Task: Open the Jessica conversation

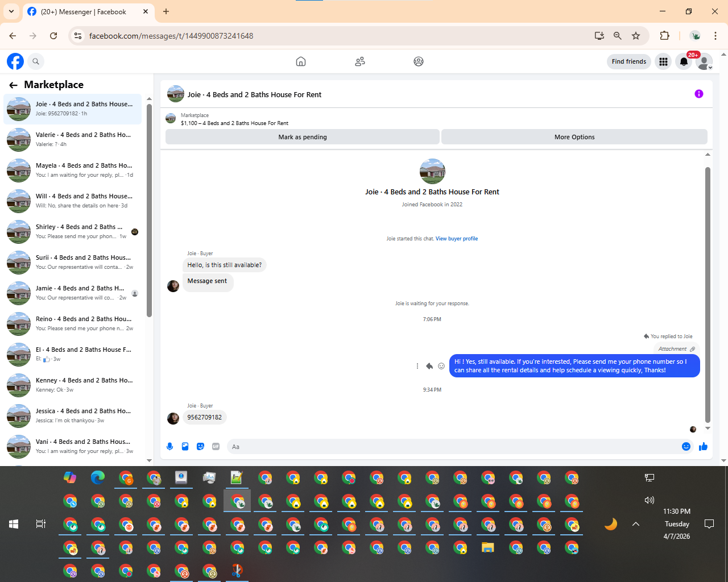Action: pyautogui.click(x=73, y=415)
